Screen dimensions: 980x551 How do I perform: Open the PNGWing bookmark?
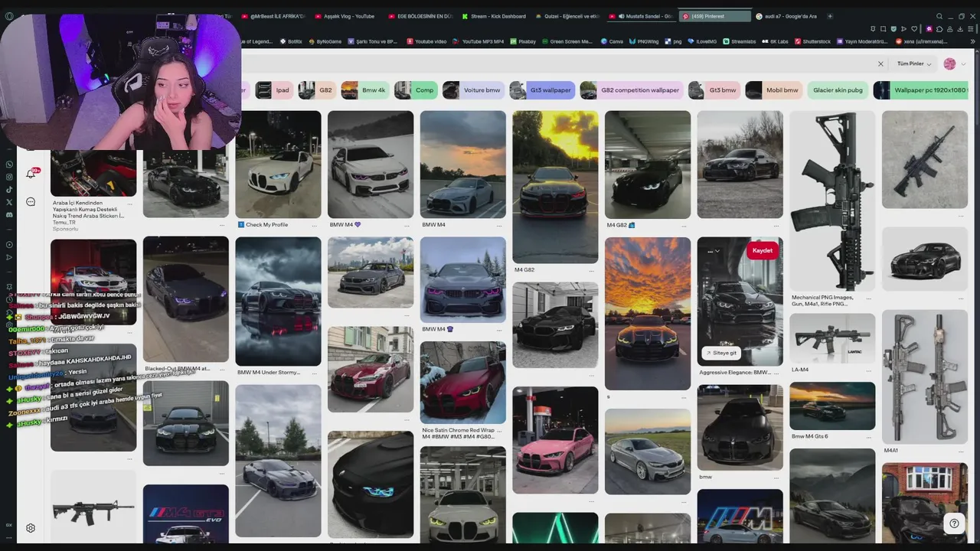[x=644, y=41]
